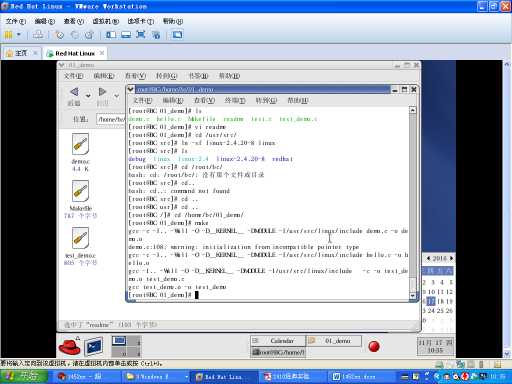
Task: Switch to Calendar in panel window list
Action: (278, 341)
